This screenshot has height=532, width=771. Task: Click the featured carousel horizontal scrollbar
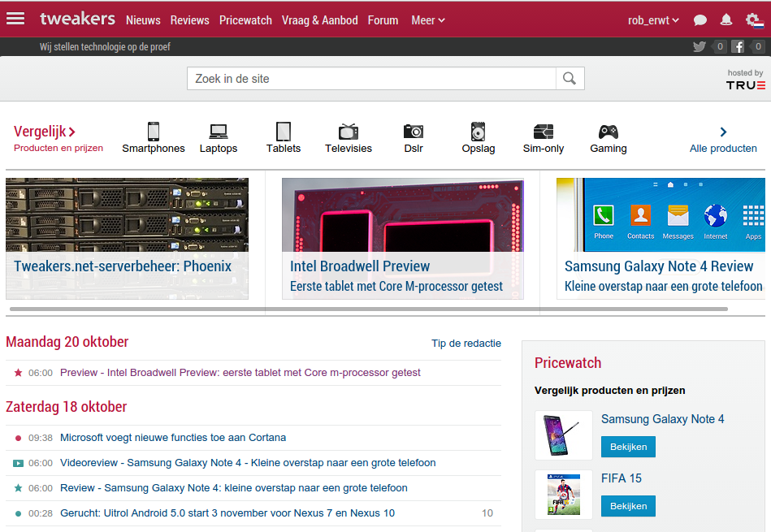[x=368, y=309]
